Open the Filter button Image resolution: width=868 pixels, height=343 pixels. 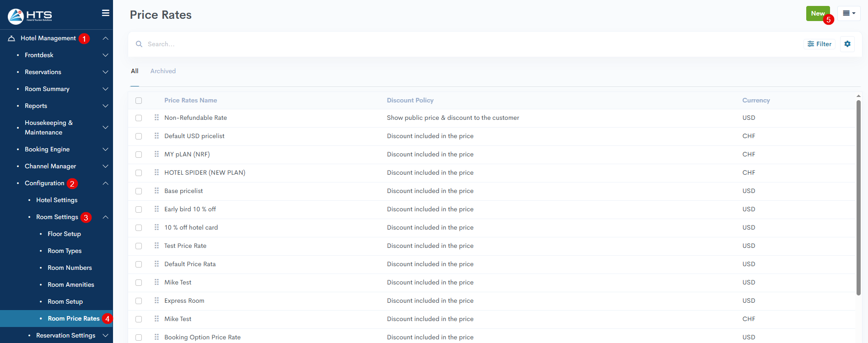pos(819,44)
